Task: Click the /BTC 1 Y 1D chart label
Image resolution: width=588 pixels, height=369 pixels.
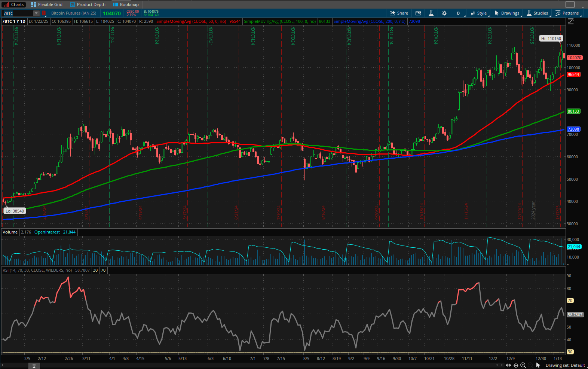Action: pyautogui.click(x=14, y=21)
